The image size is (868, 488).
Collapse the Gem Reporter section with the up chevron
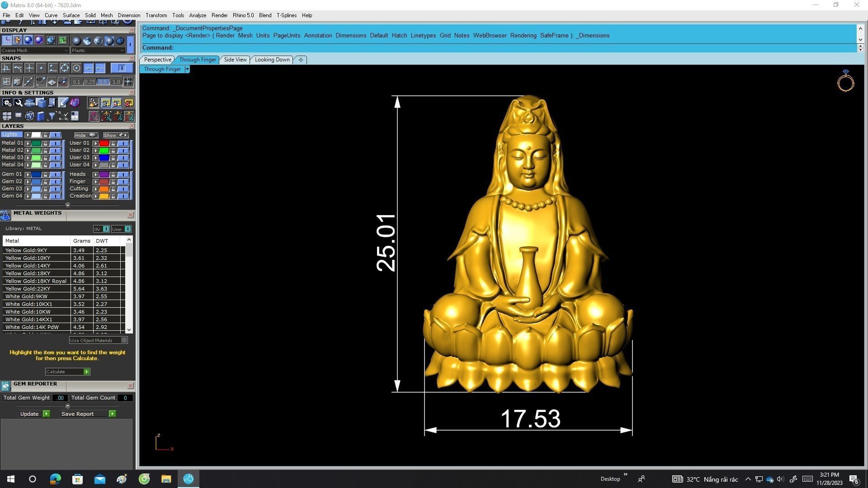coord(68,406)
